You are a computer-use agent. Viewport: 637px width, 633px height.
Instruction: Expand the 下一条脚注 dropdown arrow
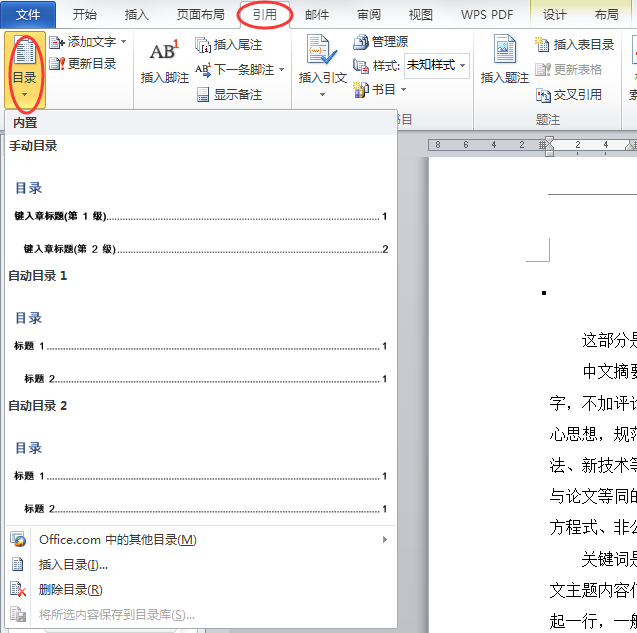pyautogui.click(x=281, y=70)
